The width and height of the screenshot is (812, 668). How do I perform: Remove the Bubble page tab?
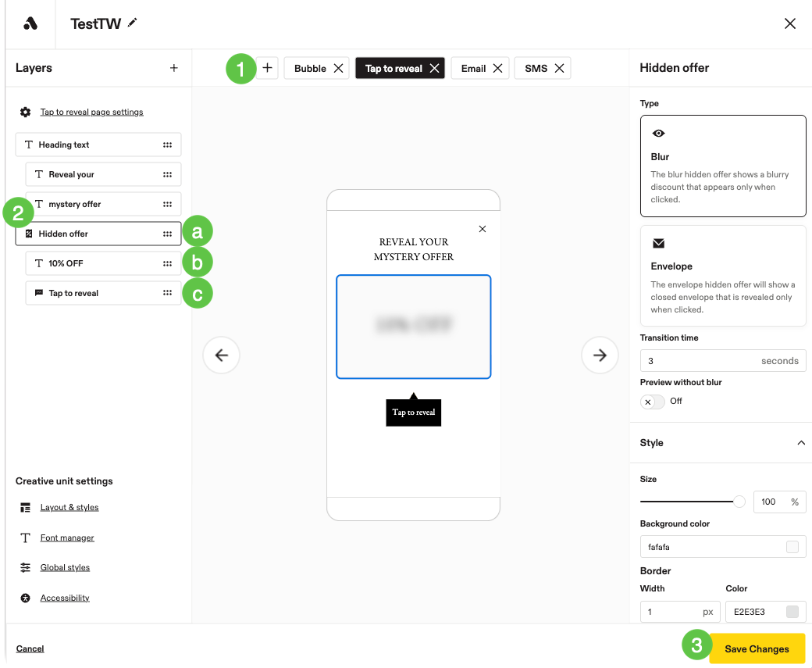click(x=338, y=69)
